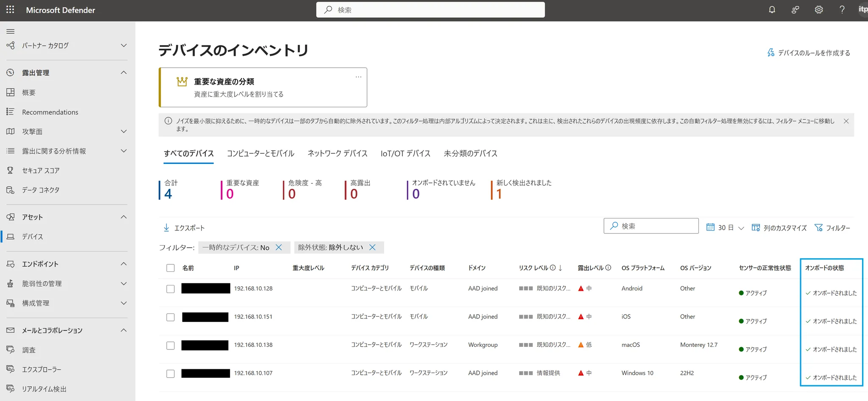Open the notifications bell icon
This screenshot has height=401, width=868.
772,10
